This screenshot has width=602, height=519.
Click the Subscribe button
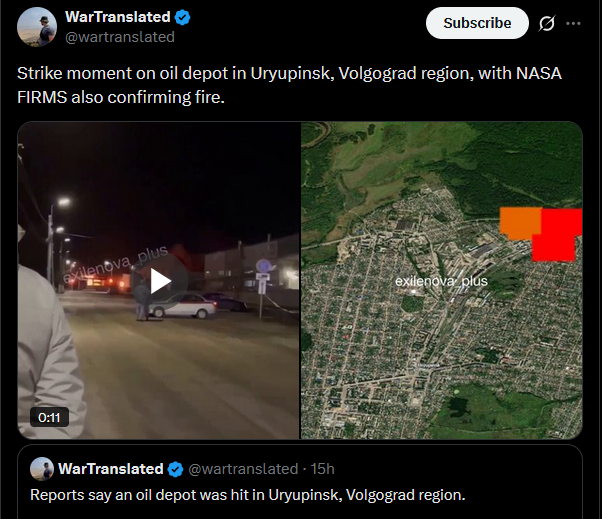[477, 23]
